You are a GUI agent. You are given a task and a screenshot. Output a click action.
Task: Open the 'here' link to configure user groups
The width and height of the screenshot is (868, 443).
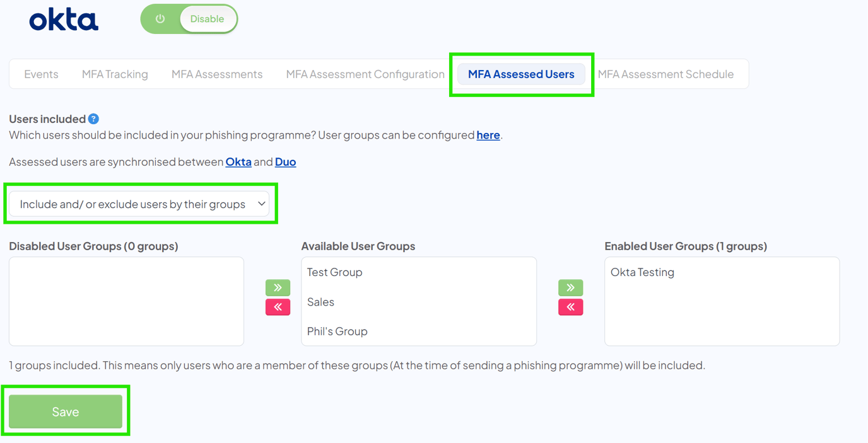point(488,135)
